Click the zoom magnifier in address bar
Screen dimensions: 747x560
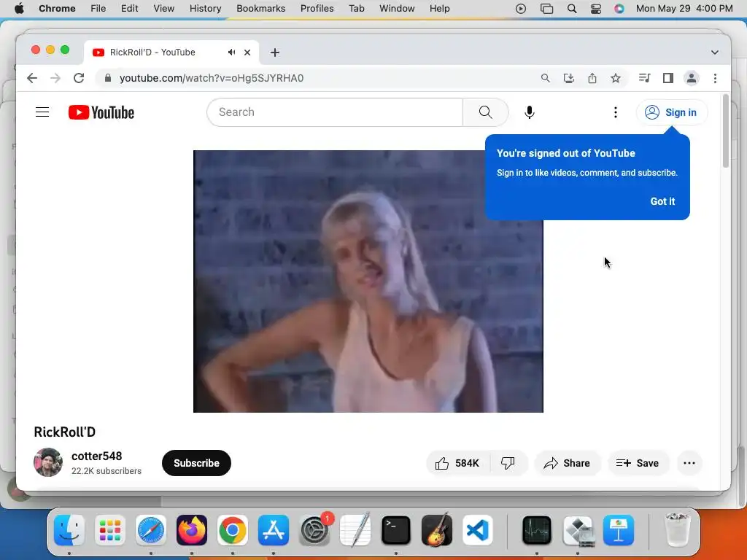tap(546, 78)
